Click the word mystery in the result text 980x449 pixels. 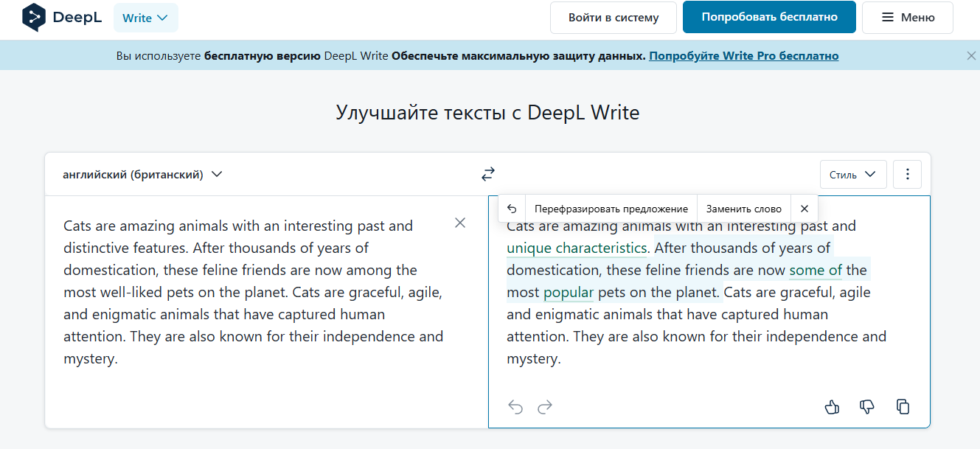532,359
